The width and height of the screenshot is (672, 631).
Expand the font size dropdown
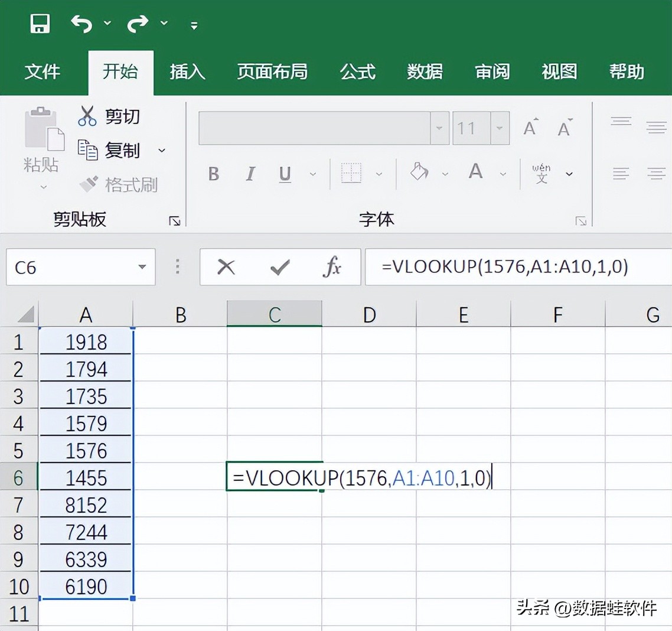[500, 128]
